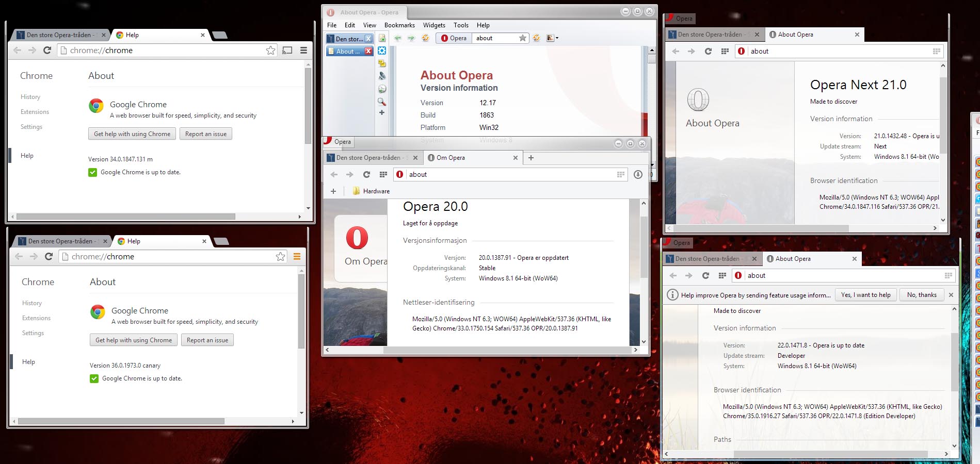Open the downloads icon in Opera 20 window
The height and width of the screenshot is (464, 980).
coord(638,174)
